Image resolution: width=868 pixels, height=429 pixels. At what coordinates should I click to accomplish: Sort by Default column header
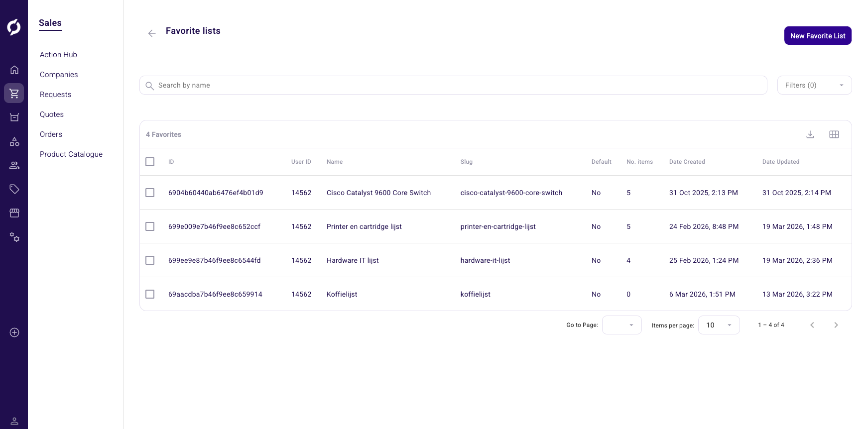(x=601, y=162)
